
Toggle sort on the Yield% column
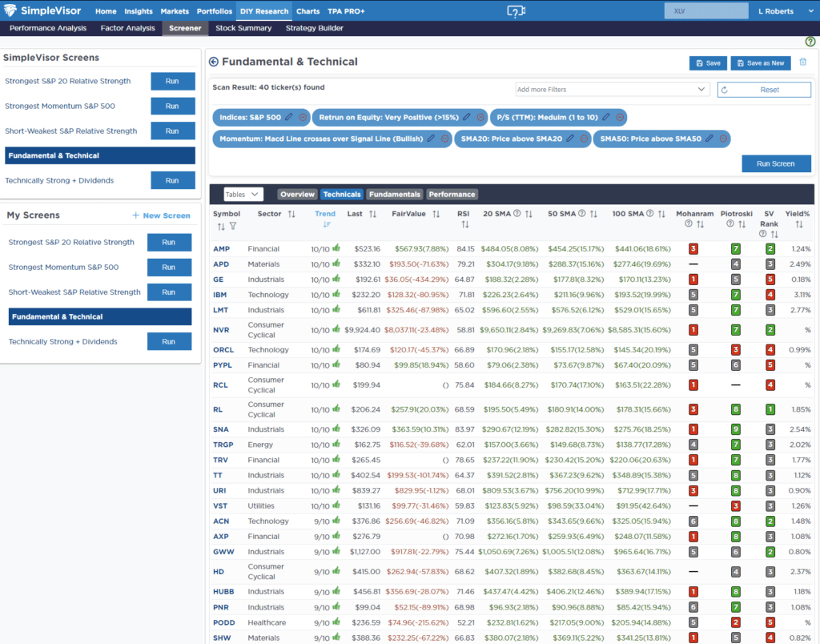(x=797, y=226)
